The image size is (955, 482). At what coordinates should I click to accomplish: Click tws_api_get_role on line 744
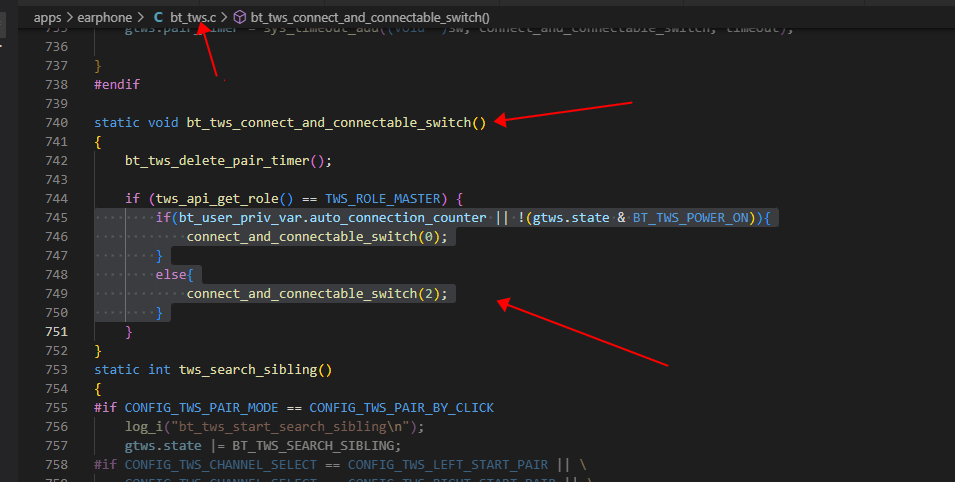[x=217, y=199]
